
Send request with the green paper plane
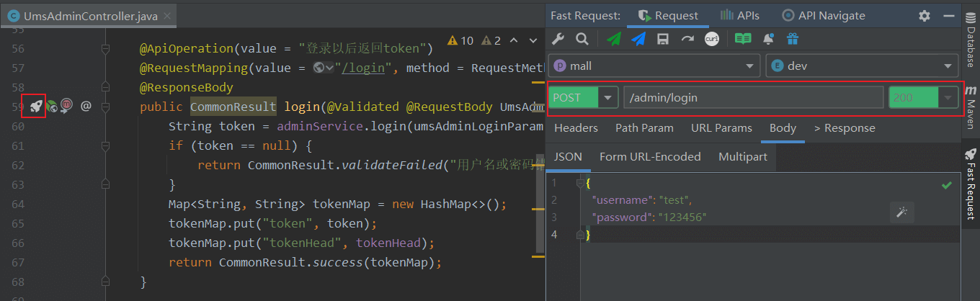[613, 39]
